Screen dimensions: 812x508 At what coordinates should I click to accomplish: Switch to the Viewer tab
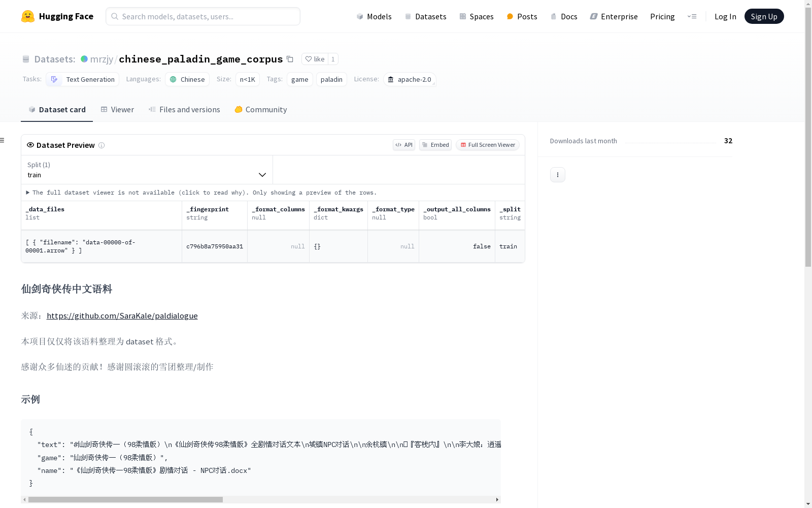pos(117,110)
